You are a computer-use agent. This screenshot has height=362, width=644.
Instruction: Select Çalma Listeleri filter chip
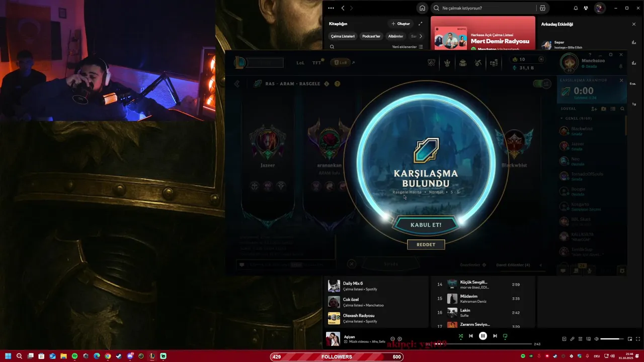click(x=342, y=36)
